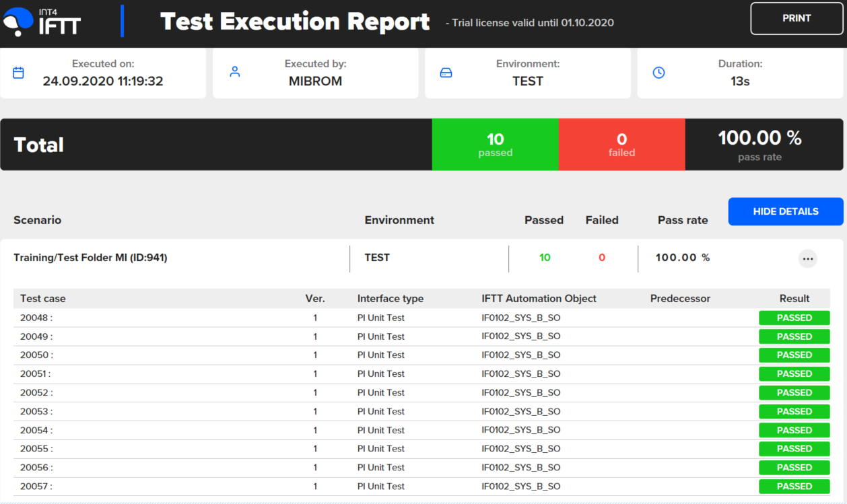Click the red 0 failed tile
This screenshot has width=847, height=504.
point(621,145)
